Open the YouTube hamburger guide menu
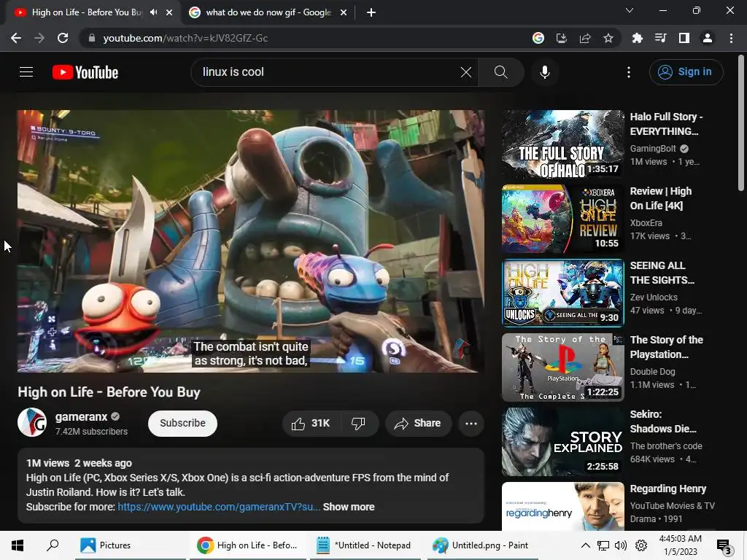Viewport: 747px width, 560px height. (x=26, y=72)
